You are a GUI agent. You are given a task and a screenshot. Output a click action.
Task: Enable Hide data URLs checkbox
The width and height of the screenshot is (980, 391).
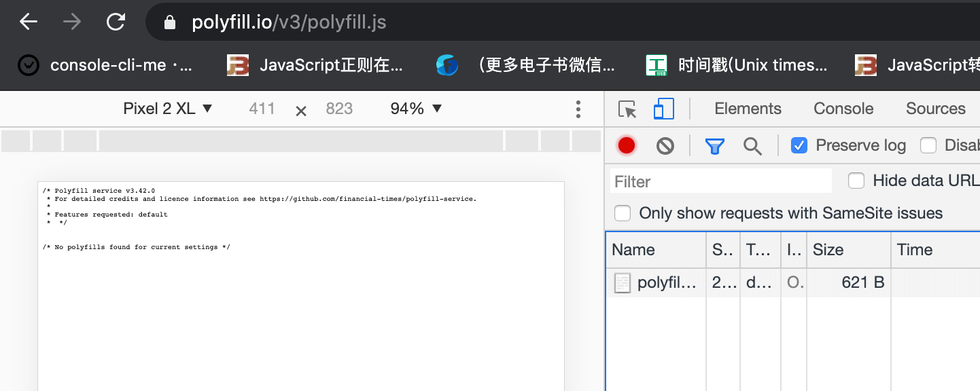pyautogui.click(x=856, y=181)
